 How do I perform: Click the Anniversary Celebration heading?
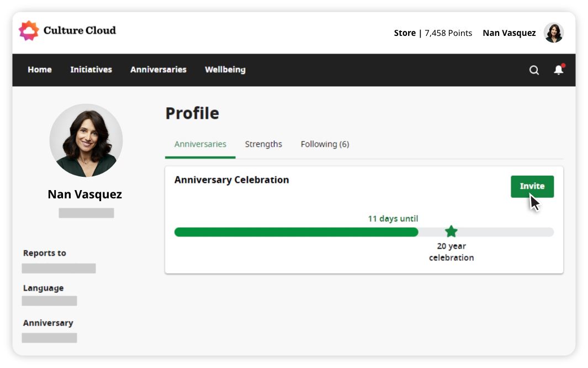231,180
